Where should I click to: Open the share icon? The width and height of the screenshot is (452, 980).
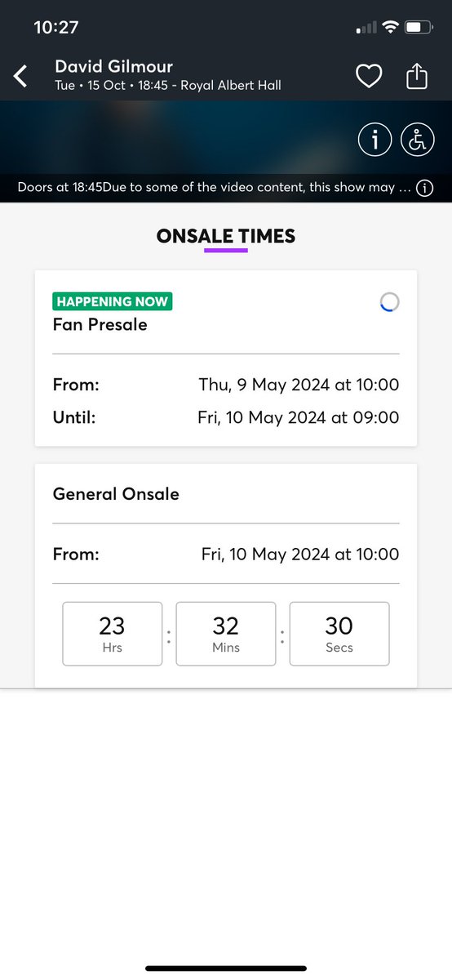point(416,75)
